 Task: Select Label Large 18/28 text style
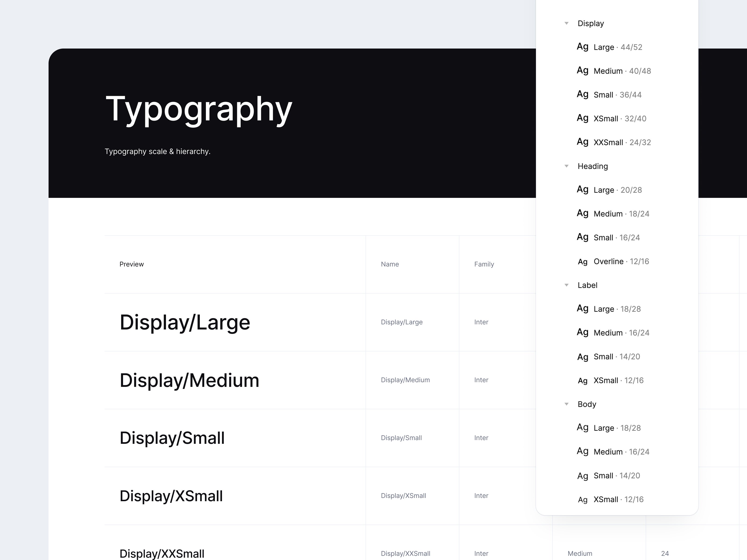[x=609, y=309]
